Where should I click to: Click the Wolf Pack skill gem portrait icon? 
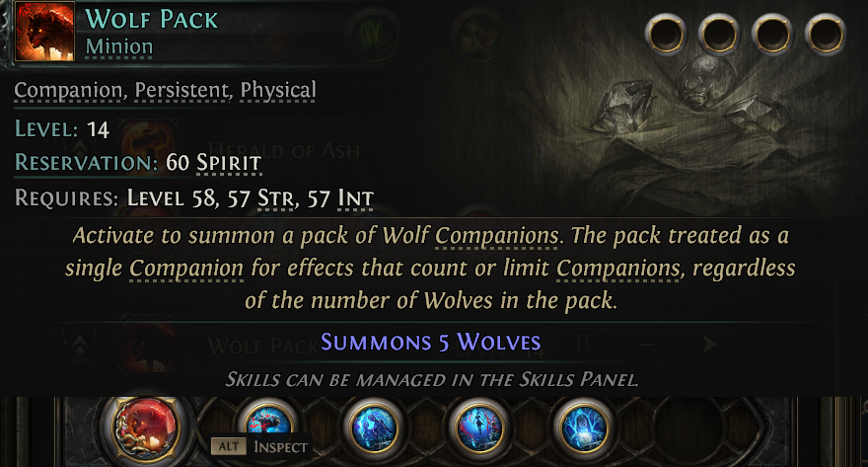[x=44, y=31]
